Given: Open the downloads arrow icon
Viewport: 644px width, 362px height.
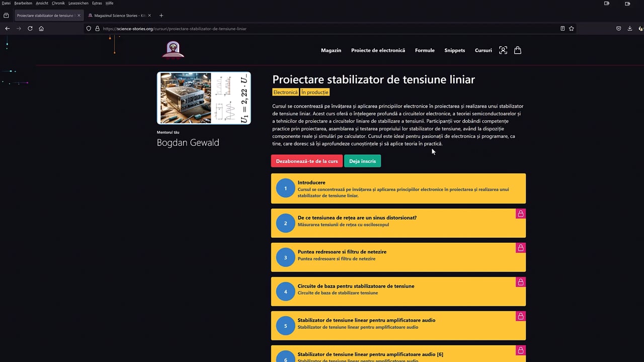Looking at the screenshot, I should 630,29.
